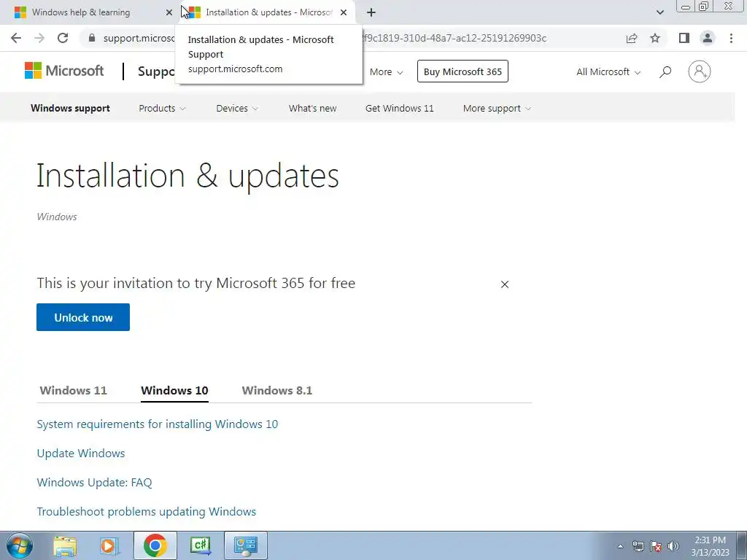Open the Update Windows link
The height and width of the screenshot is (560, 747).
click(81, 454)
